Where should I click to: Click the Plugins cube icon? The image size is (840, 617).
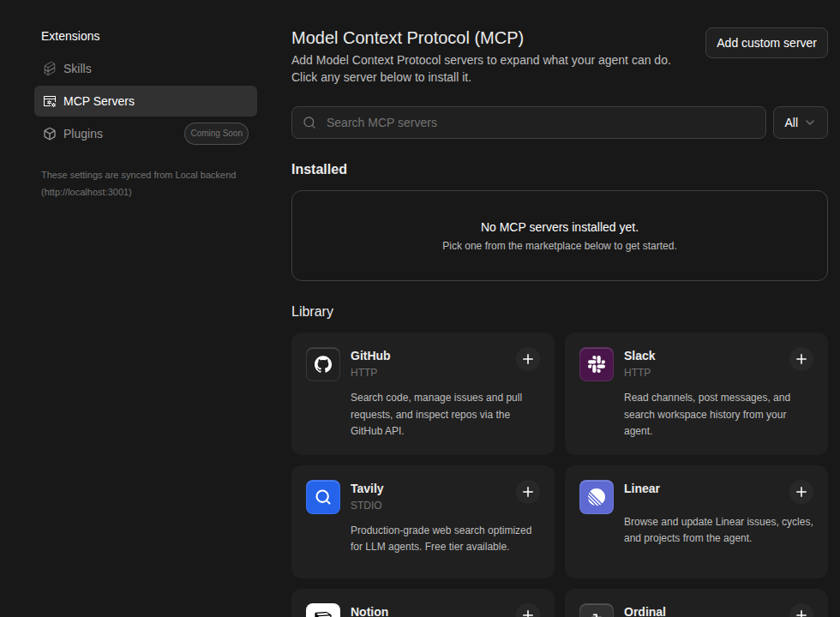click(50, 134)
